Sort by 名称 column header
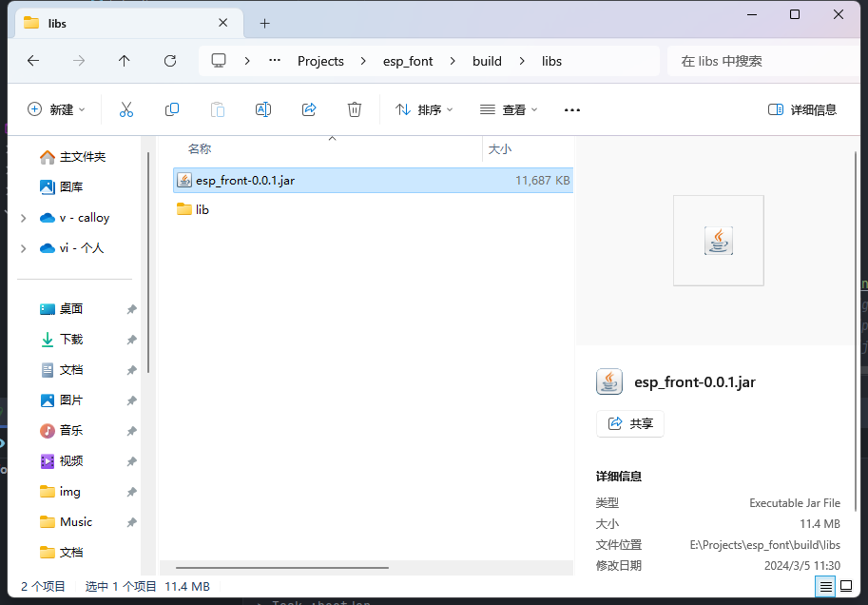 [x=200, y=149]
